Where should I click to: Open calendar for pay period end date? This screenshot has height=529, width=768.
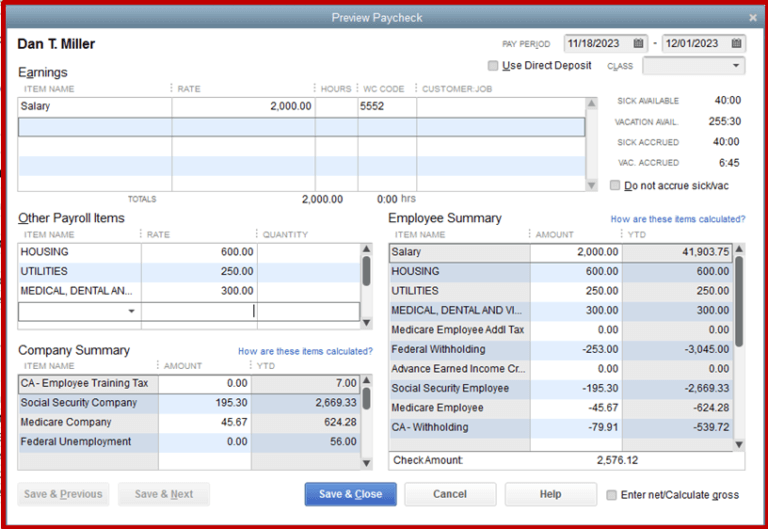pos(736,44)
